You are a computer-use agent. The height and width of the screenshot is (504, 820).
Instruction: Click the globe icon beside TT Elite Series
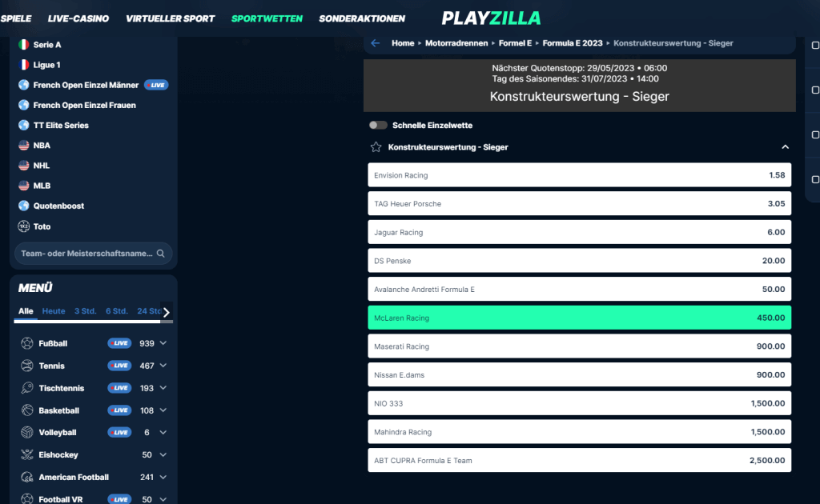click(23, 126)
